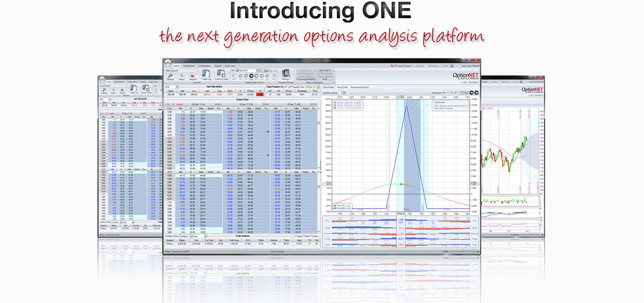The height and width of the screenshot is (303, 644).
Task: Toggle Ignore Today's Trades checkbox
Action: pos(296,236)
